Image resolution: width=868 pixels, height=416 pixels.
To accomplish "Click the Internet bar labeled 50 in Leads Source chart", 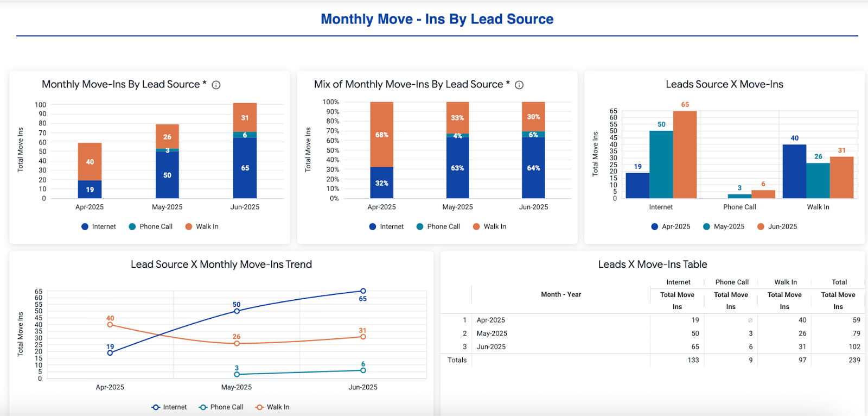I will click(x=661, y=163).
